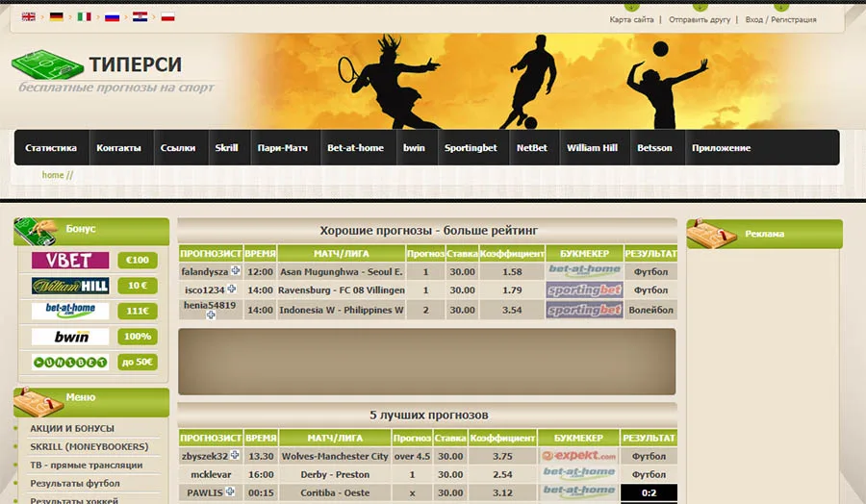This screenshot has width=866, height=504.
Task: Click the Indonesia W - Philippines W match
Action: (342, 310)
